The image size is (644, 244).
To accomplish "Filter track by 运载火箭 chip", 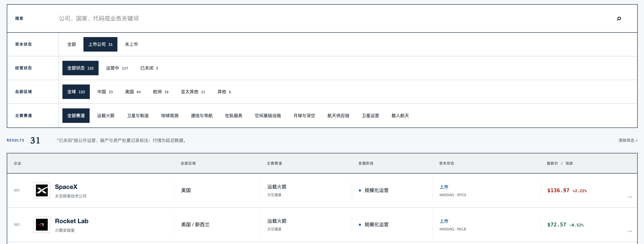I will (106, 116).
